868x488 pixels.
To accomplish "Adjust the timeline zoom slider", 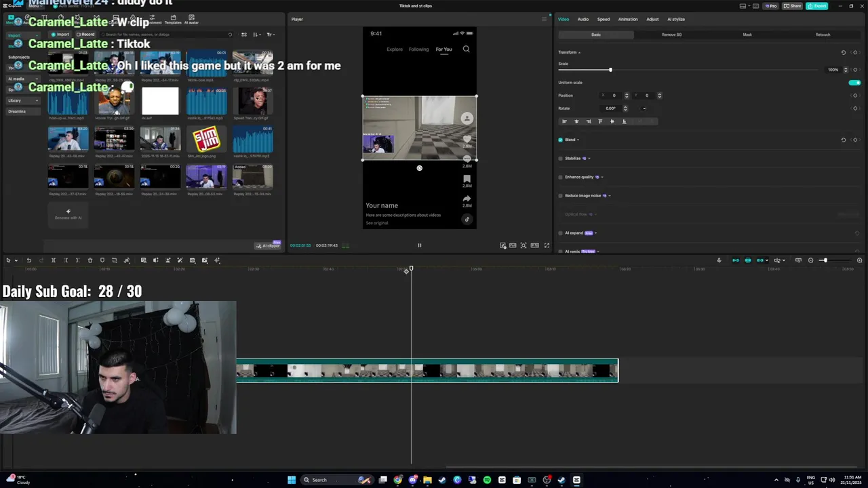I will coord(825,260).
